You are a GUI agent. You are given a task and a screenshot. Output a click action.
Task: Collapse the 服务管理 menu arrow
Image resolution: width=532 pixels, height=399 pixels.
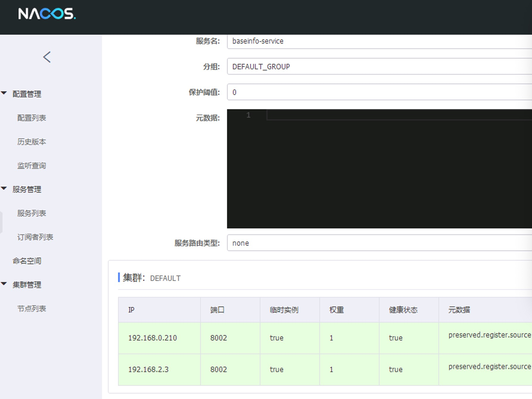click(x=4, y=189)
